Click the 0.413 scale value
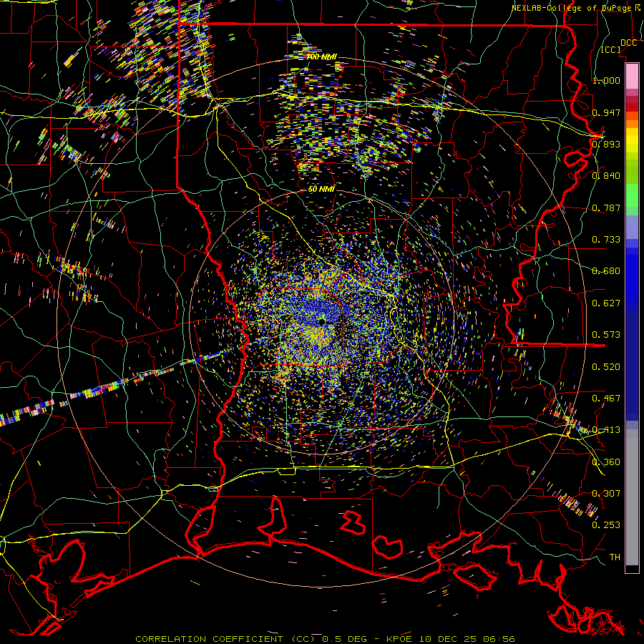Viewport: 644px width, 644px height. [x=606, y=429]
